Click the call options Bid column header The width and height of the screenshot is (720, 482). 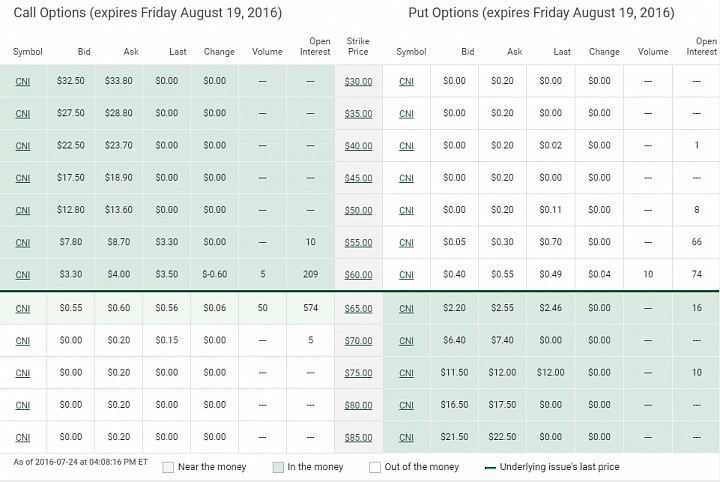[x=84, y=51]
